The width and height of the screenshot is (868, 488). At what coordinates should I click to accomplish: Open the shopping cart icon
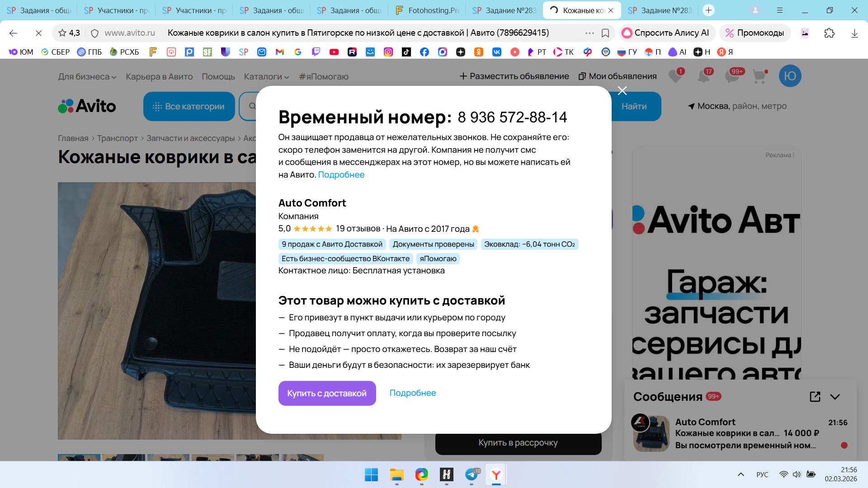pos(760,76)
